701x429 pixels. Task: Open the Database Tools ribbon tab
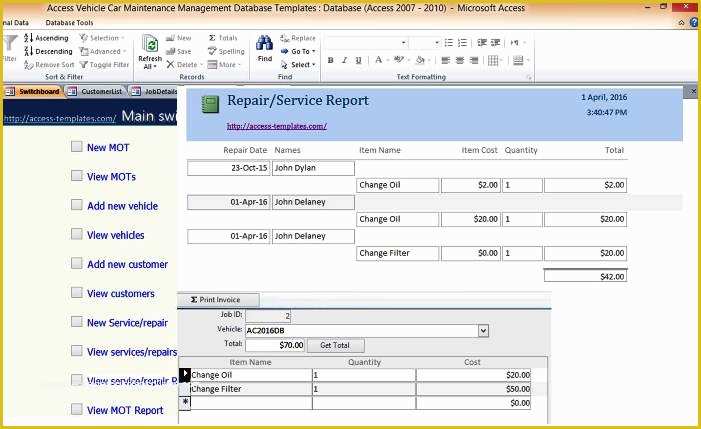pos(69,22)
